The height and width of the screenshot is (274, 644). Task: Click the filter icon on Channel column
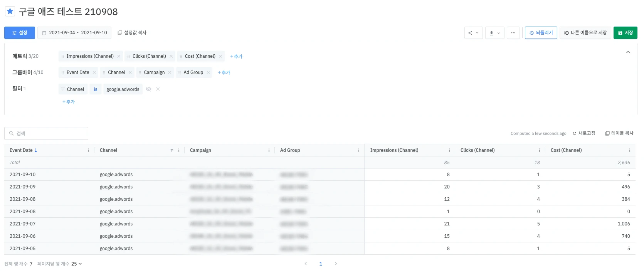click(172, 150)
